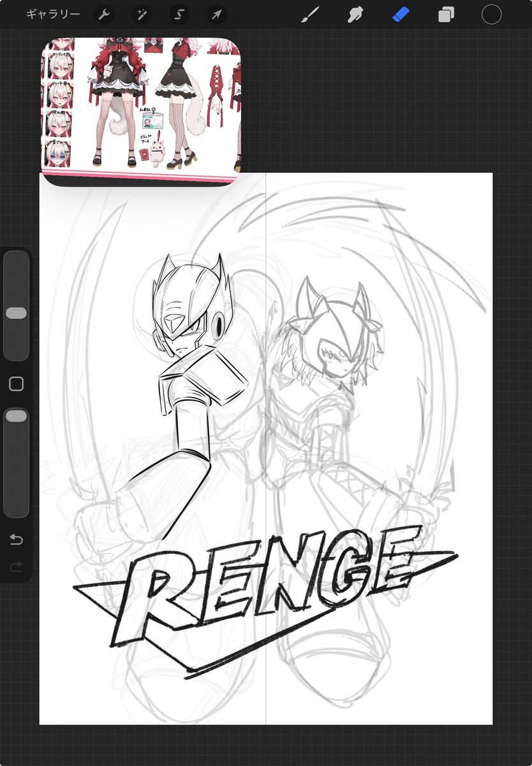Undo the last stroke
Image resolution: width=532 pixels, height=766 pixels.
coord(16,540)
